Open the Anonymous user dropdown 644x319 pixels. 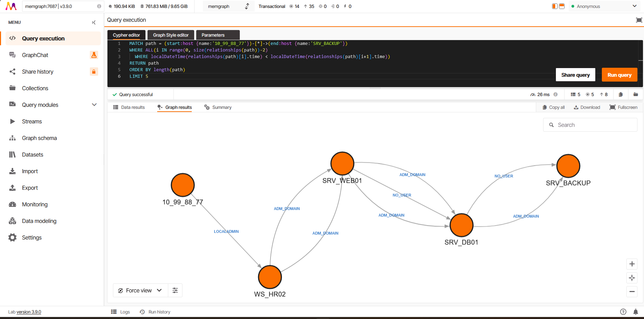(604, 6)
